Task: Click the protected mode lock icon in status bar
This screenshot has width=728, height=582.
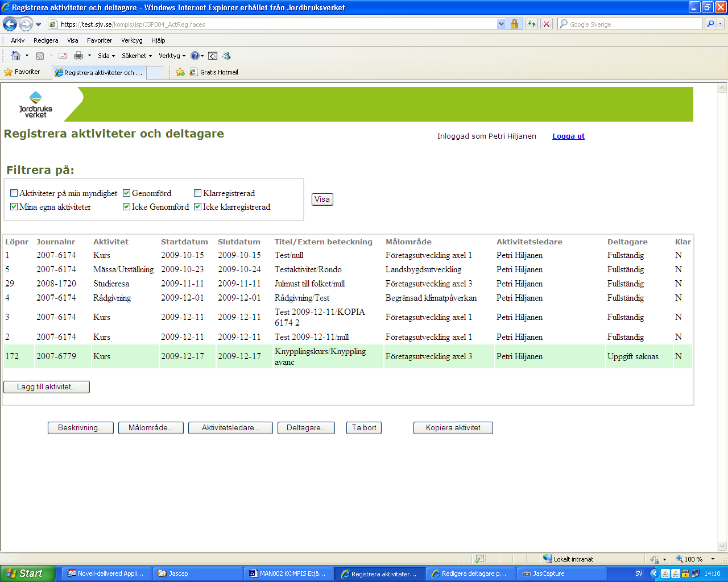Action: [x=655, y=559]
